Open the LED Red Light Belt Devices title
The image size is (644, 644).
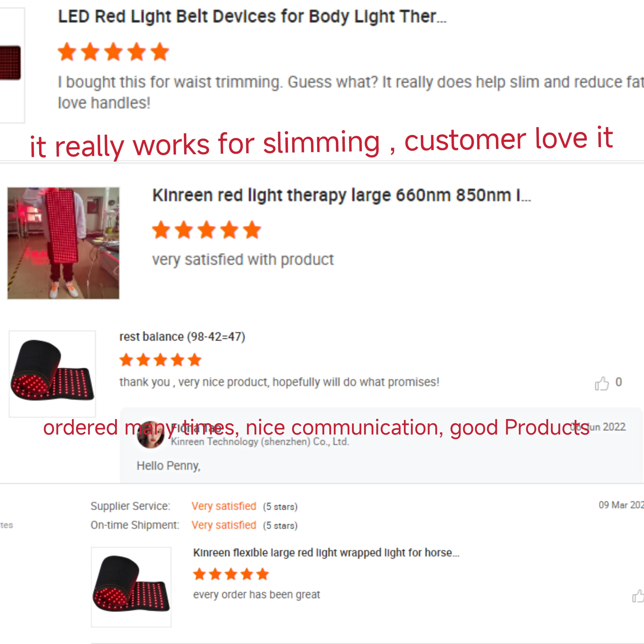252,17
